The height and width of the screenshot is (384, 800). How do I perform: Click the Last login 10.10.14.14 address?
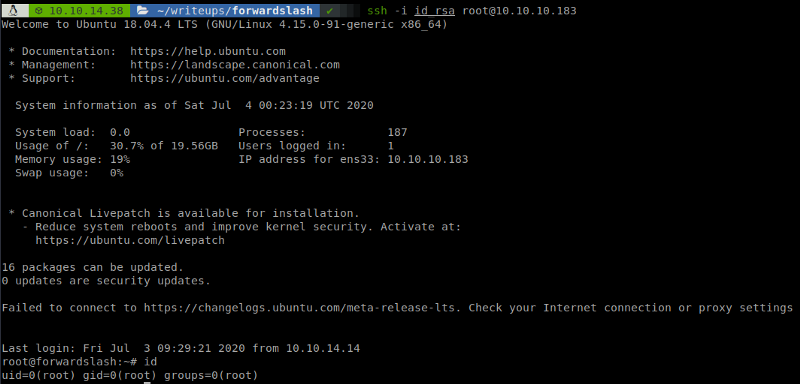(322, 349)
